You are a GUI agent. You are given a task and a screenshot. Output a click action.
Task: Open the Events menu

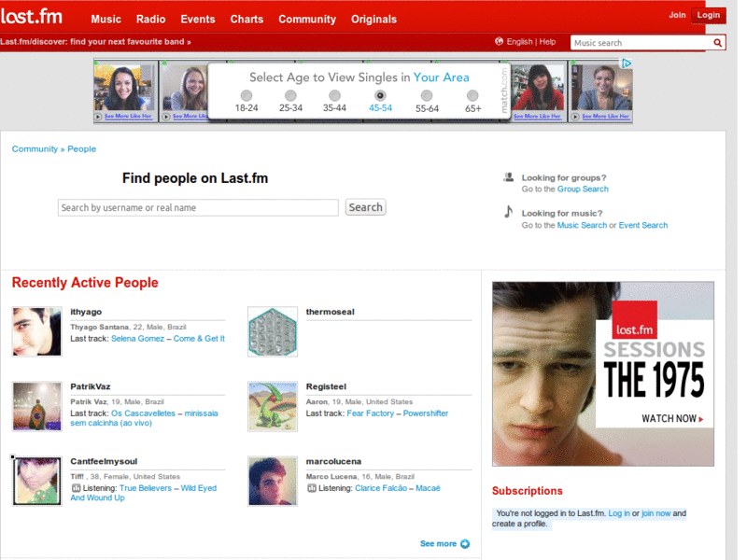point(198,19)
